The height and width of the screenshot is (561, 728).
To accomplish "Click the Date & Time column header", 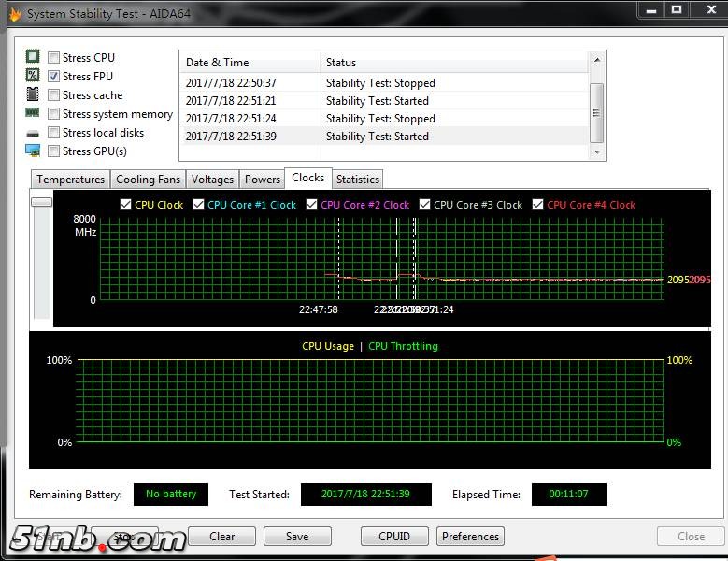I will click(250, 63).
